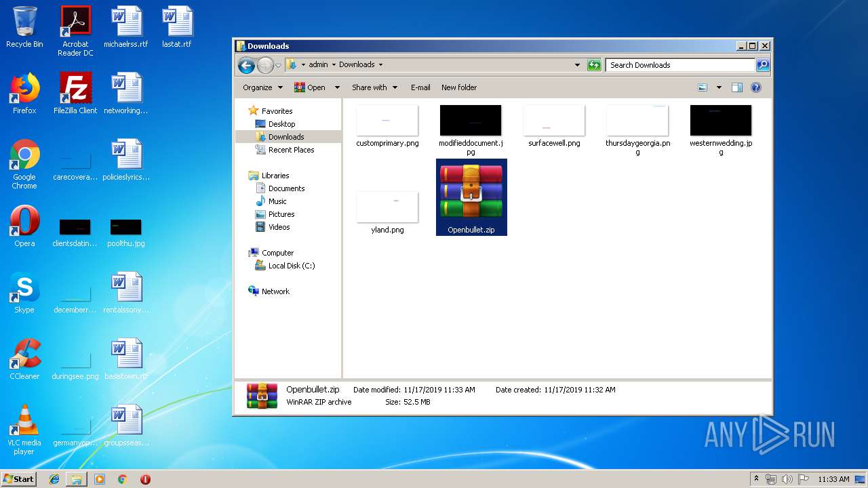Expand the view options dropdown arrow

719,87
